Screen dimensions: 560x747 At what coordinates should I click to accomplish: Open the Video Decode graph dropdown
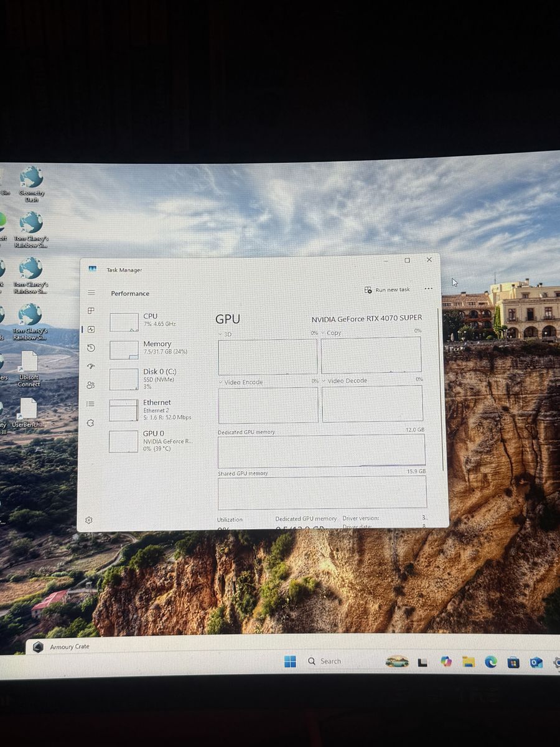coord(324,381)
